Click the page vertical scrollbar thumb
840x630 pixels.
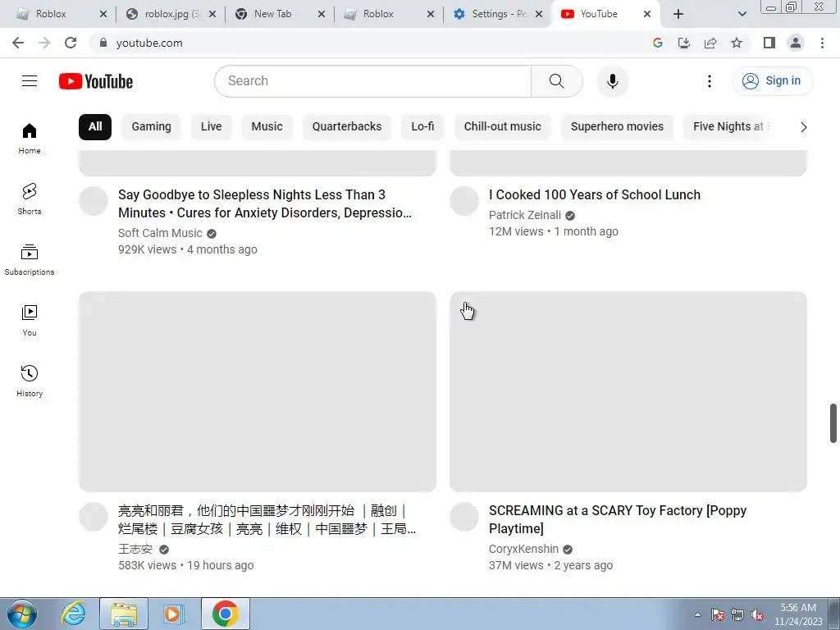[833, 423]
